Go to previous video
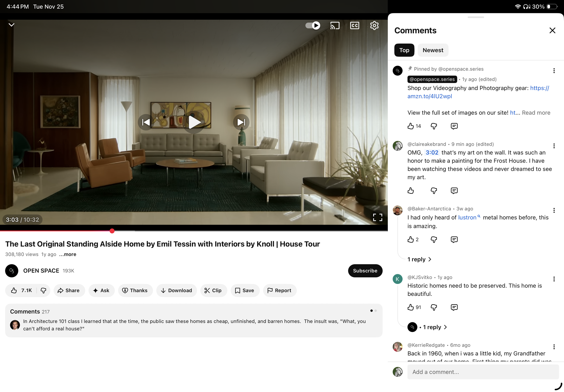The width and height of the screenshot is (564, 392). click(x=146, y=122)
